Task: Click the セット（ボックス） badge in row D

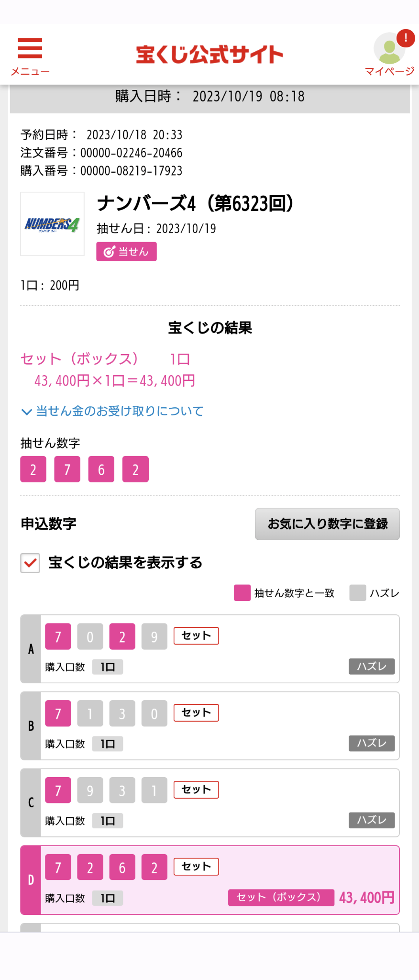Action: pyautogui.click(x=281, y=897)
